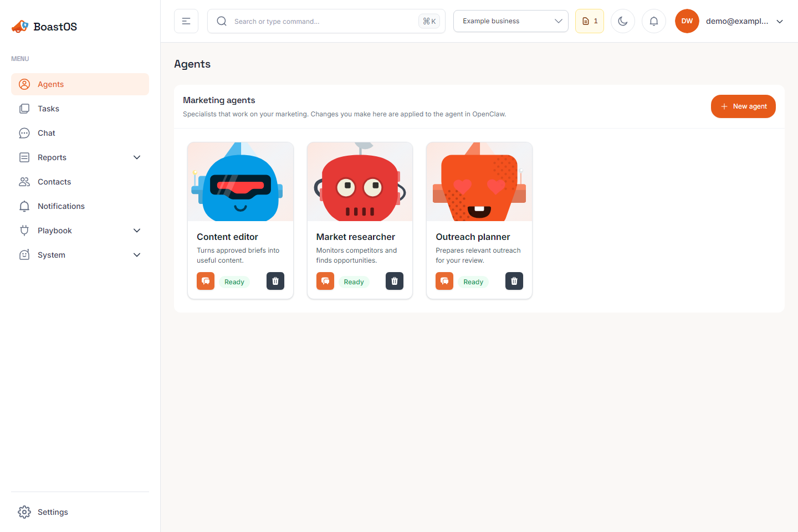Expand the Reports chevron

[137, 157]
